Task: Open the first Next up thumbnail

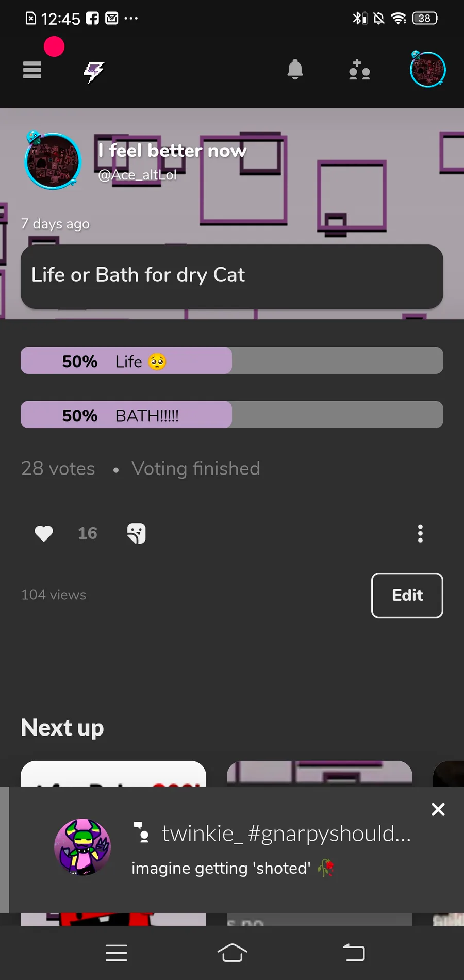Action: pyautogui.click(x=113, y=773)
